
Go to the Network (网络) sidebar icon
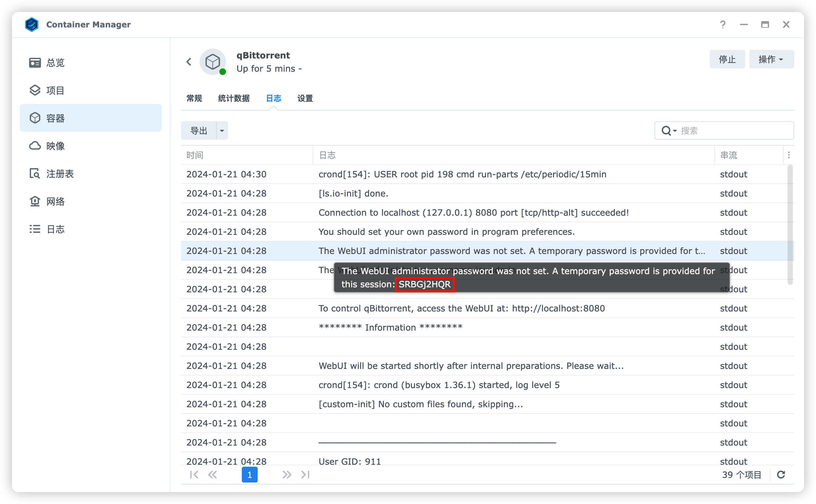point(35,201)
